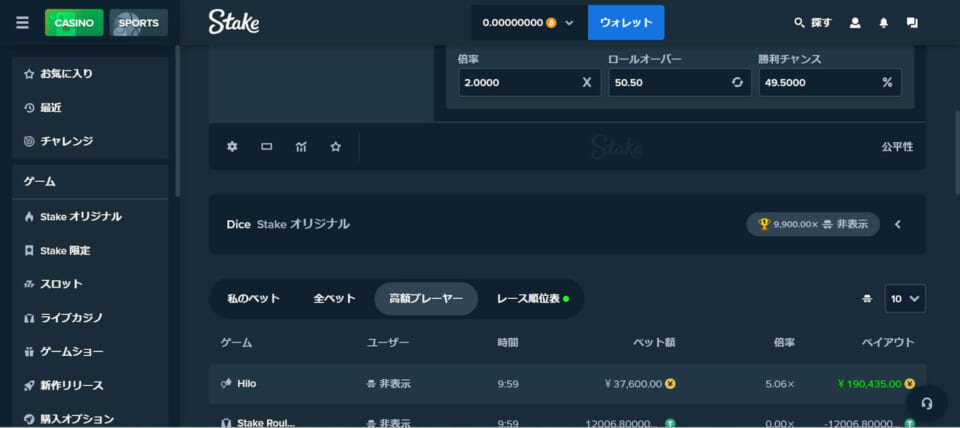Toggle roll over/under swap icon
The width and height of the screenshot is (960, 428).
(x=737, y=82)
